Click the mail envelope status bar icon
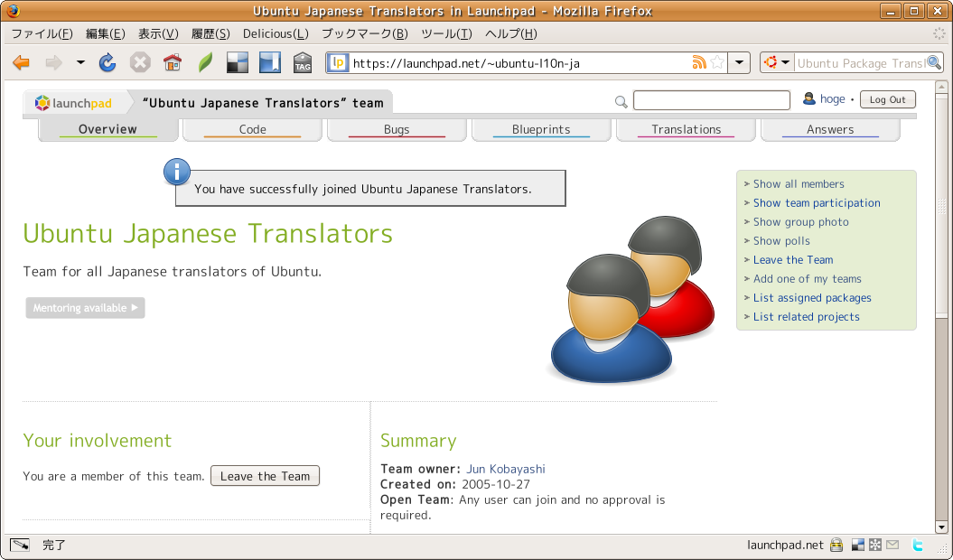This screenshot has height=560, width=953. point(892,545)
